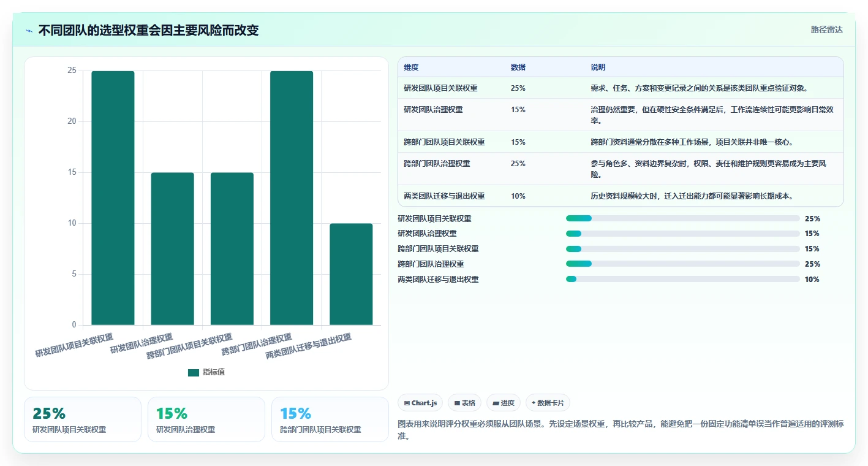Screen dimensions: 868x466
Task: Click the 路径雷达 label in header
Action: [x=826, y=29]
